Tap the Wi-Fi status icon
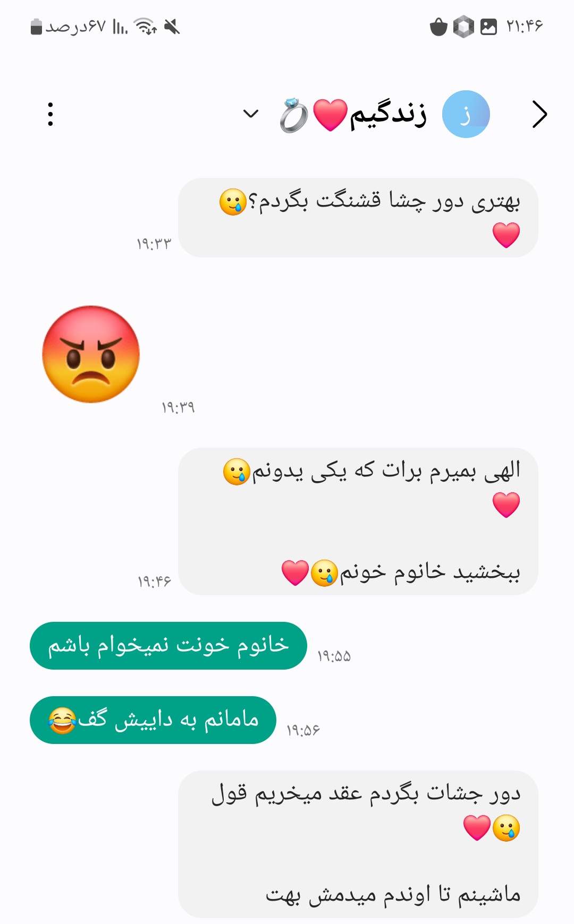This screenshot has width=574, height=924. click(145, 26)
